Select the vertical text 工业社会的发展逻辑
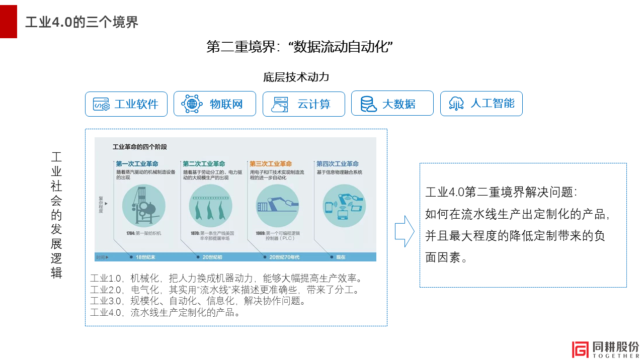The height and width of the screenshot is (362, 644). [x=56, y=215]
